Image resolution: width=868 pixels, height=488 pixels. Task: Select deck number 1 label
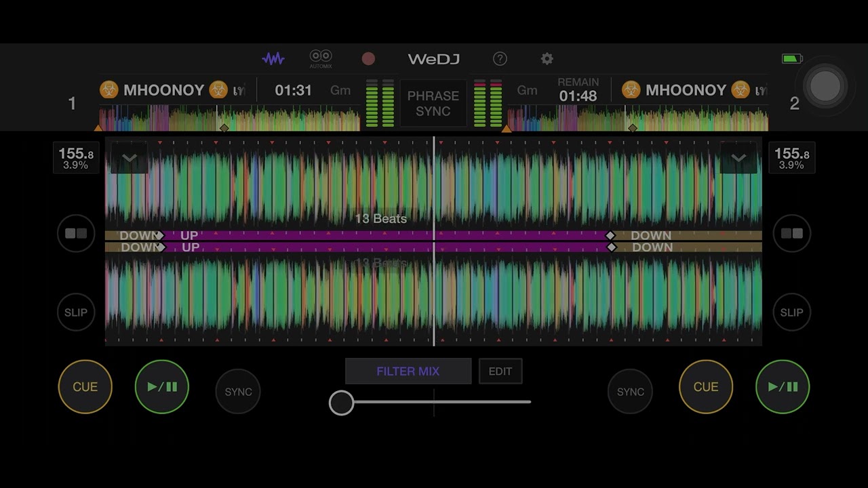[72, 104]
